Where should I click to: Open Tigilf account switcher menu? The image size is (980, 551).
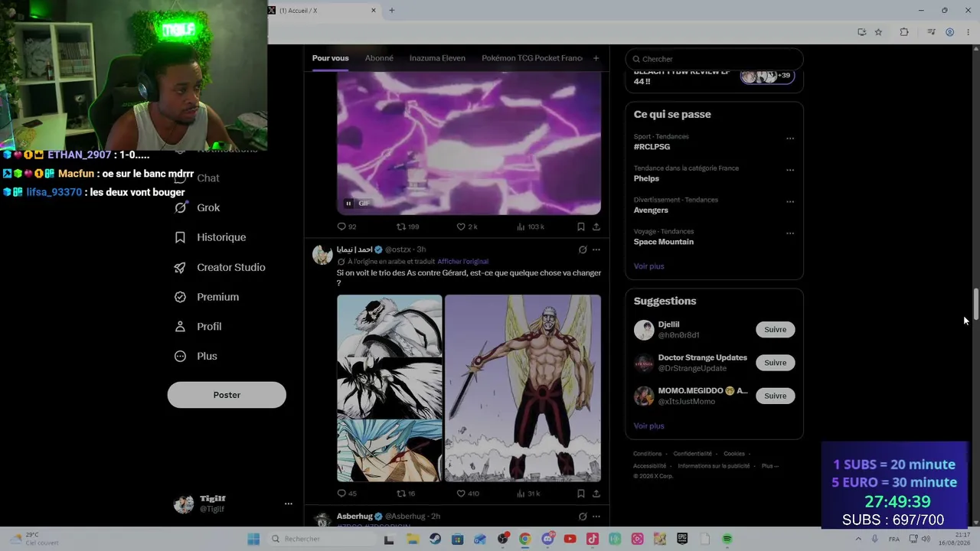[x=289, y=504]
